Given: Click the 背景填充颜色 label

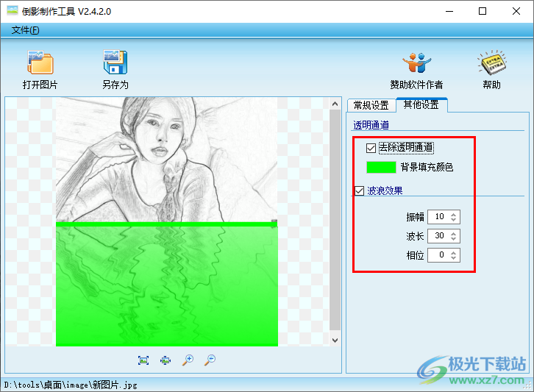Looking at the screenshot, I should [427, 167].
